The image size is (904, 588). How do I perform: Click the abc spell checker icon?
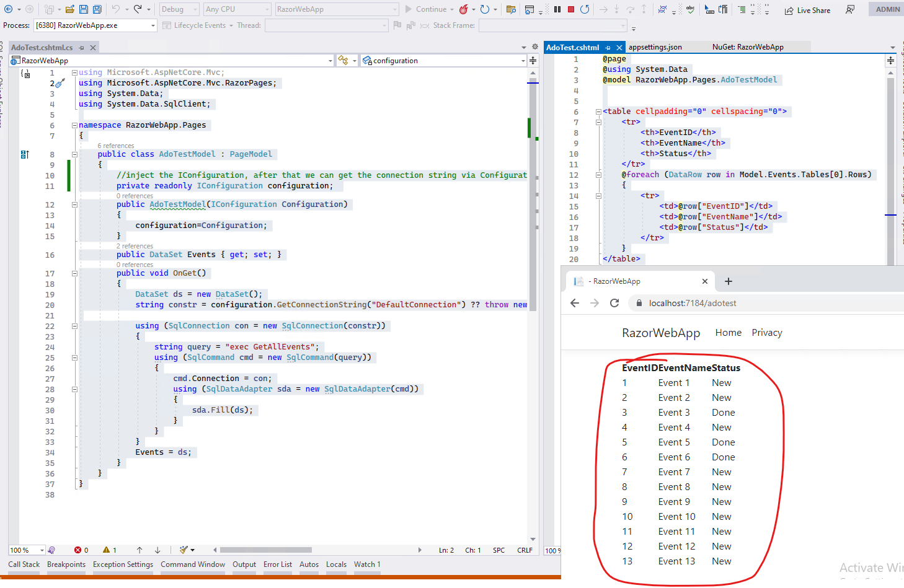click(690, 9)
